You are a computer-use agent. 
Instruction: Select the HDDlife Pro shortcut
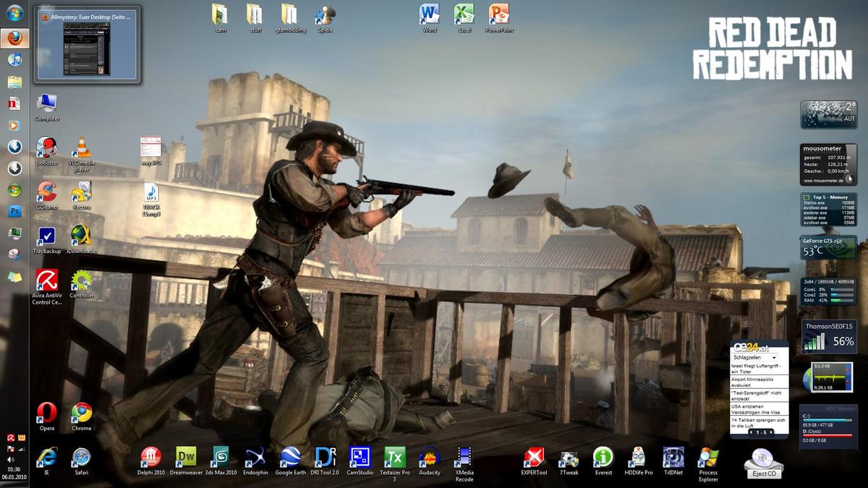(638, 461)
